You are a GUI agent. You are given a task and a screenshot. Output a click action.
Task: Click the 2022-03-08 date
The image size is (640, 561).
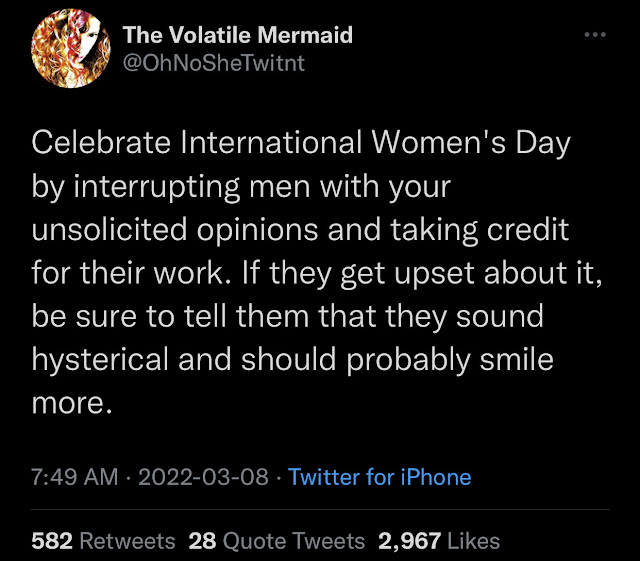tap(201, 477)
